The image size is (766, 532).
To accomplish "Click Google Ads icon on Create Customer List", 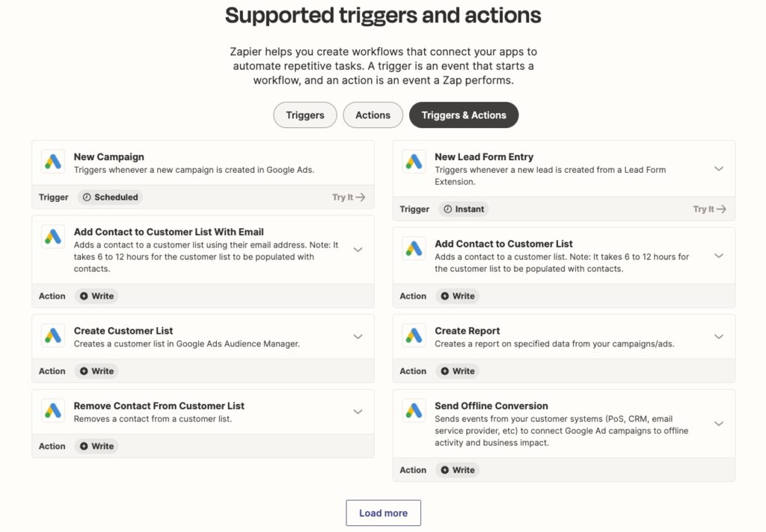I will (x=53, y=336).
